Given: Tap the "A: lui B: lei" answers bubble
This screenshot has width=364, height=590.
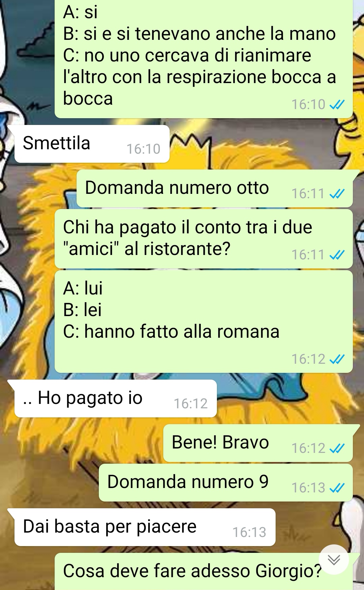Looking at the screenshot, I should (x=204, y=322).
